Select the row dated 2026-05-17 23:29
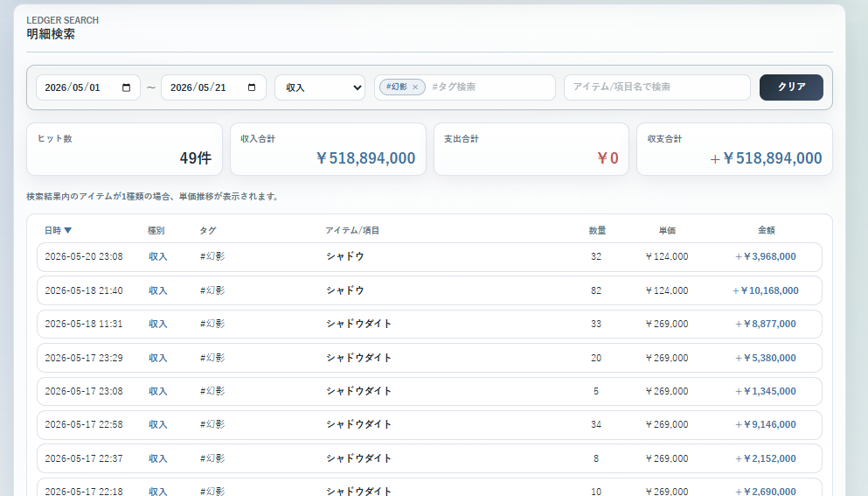Viewport: 868px width, 496px height. 429,358
